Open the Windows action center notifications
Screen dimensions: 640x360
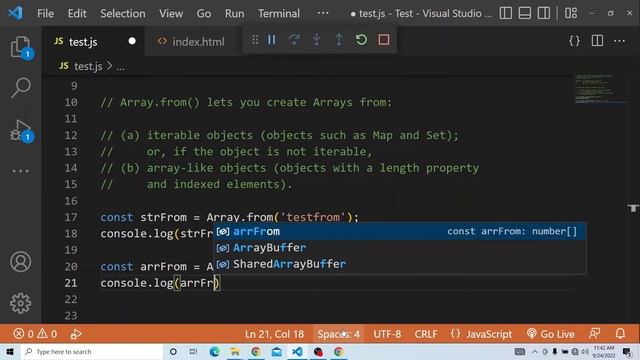627,351
